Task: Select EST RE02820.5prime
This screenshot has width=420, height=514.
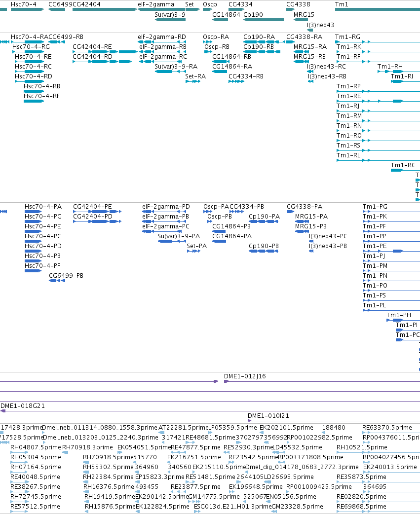Action: (x=362, y=497)
